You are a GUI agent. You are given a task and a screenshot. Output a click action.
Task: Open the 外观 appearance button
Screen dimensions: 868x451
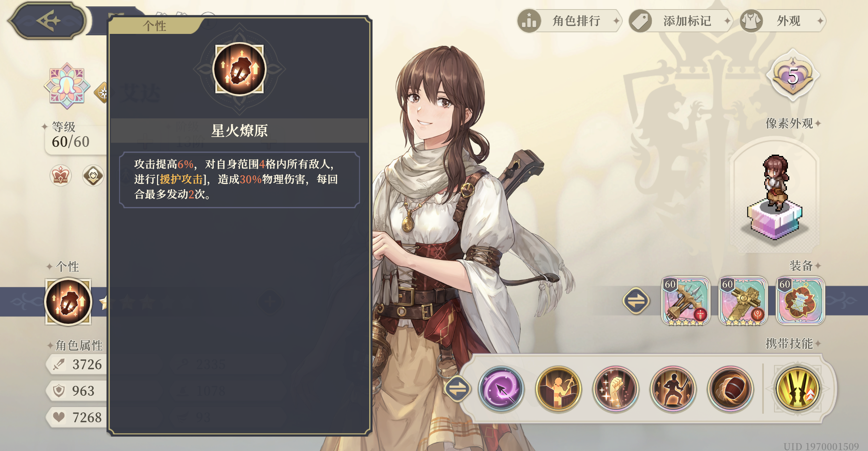[x=782, y=21]
